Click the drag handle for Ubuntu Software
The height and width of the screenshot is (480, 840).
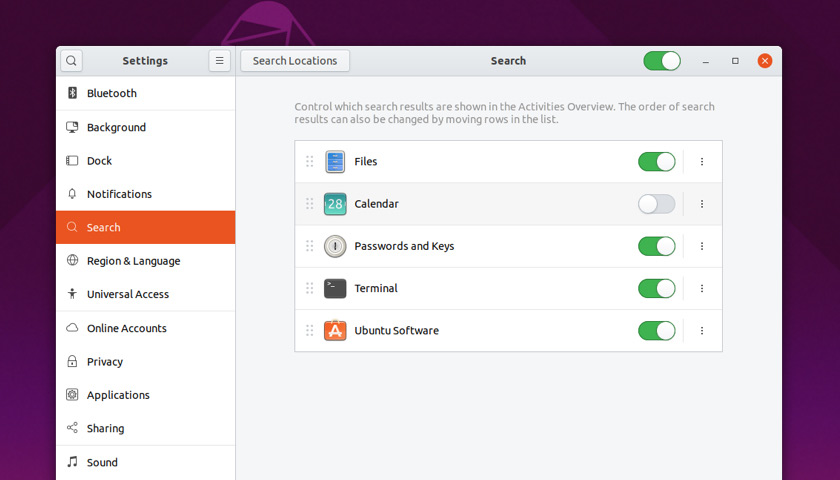(310, 331)
